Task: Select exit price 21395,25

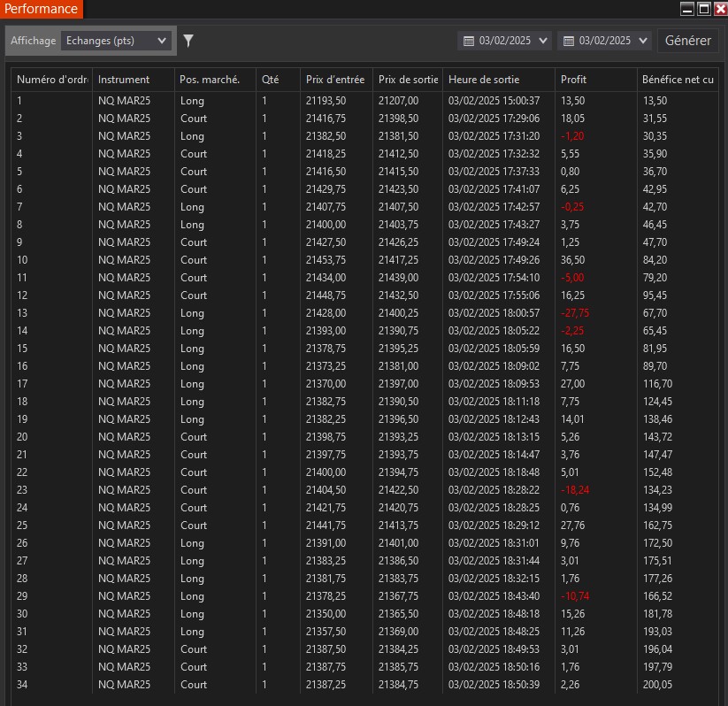Action: click(398, 349)
